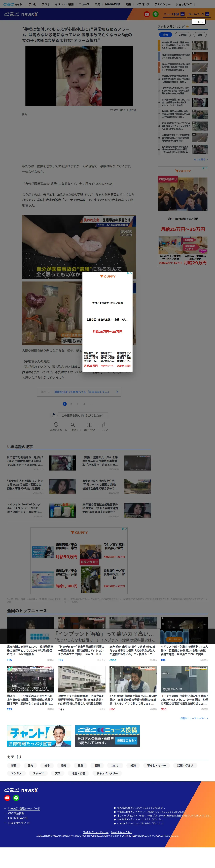
Task: Open the ラジオ menu item
Action: click(x=46, y=4)
